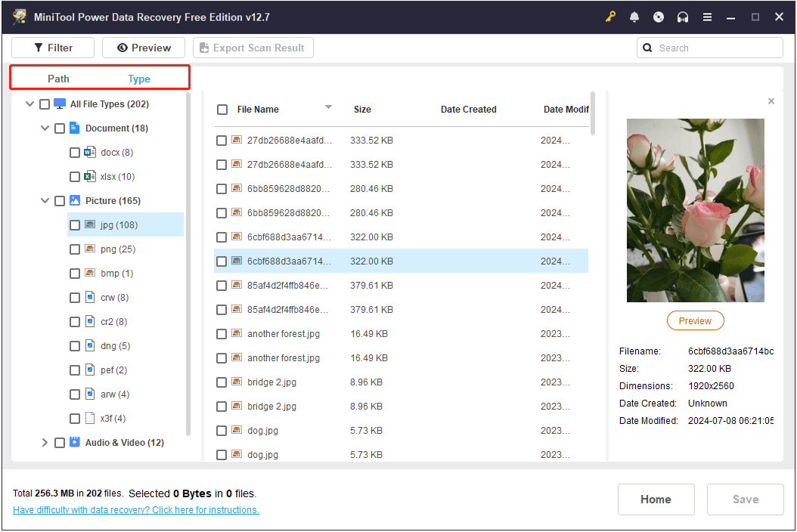
Task: Open the File Name sort dropdown arrow
Action: coord(328,108)
